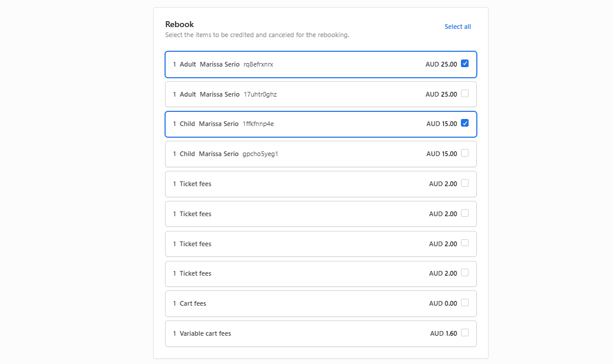
Task: Uncheck the Child ticket 1ffkfnnp4e checkbox
Action: [x=464, y=123]
